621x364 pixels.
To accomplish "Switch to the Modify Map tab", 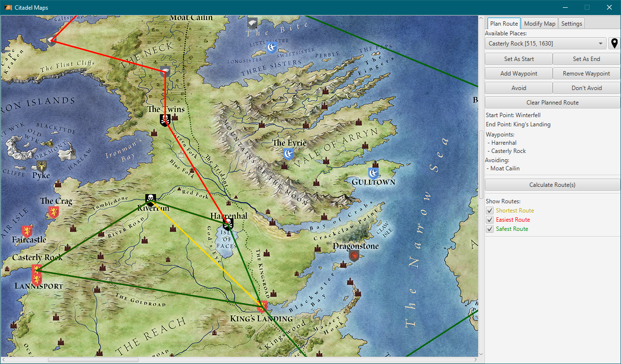I will click(x=540, y=24).
